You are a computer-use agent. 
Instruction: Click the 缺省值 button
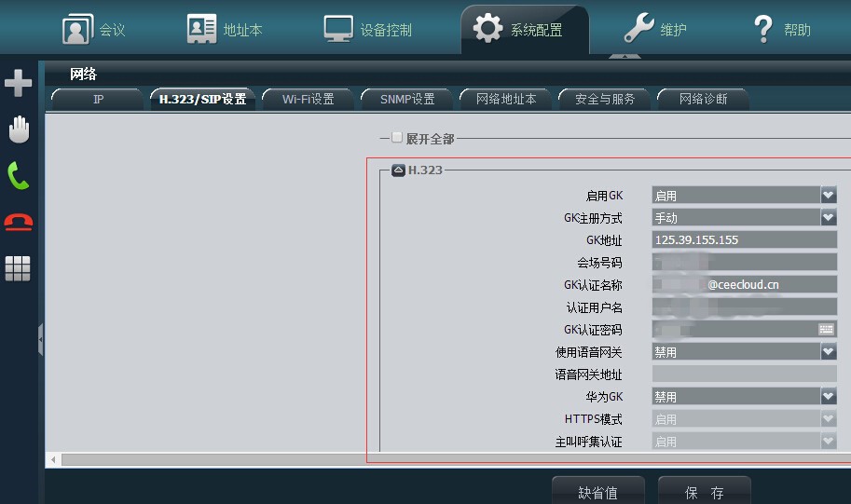597,492
